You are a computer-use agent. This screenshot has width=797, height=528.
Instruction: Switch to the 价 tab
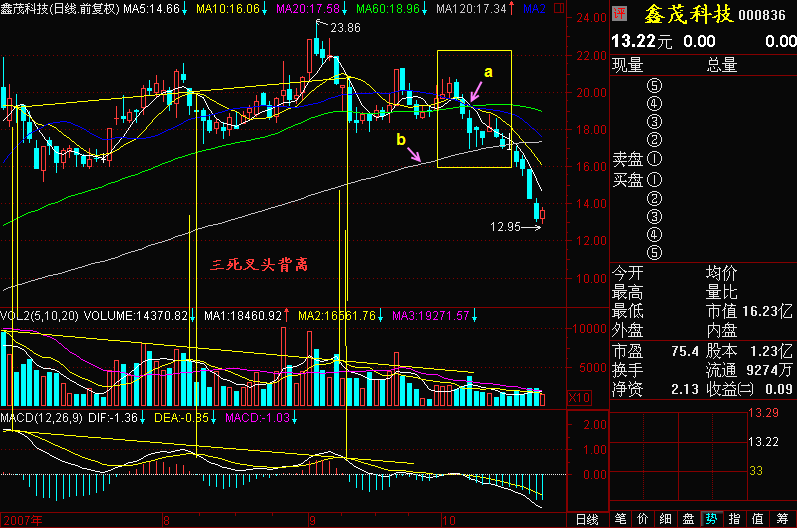point(642,519)
